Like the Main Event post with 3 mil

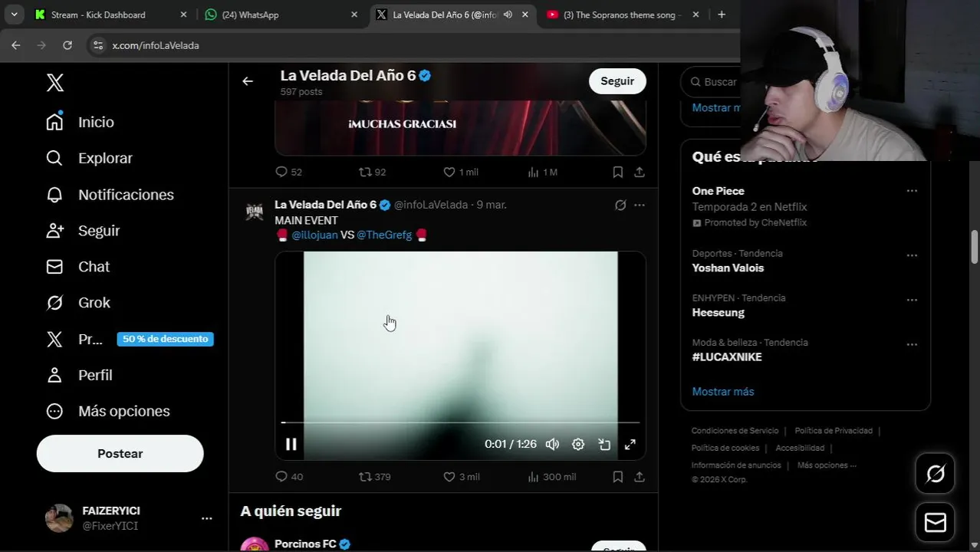(x=462, y=477)
